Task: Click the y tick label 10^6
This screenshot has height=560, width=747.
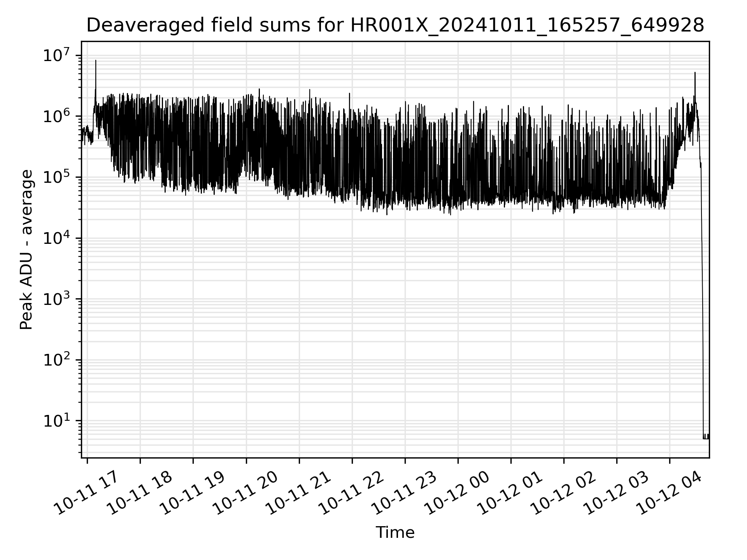Action: tap(57, 116)
